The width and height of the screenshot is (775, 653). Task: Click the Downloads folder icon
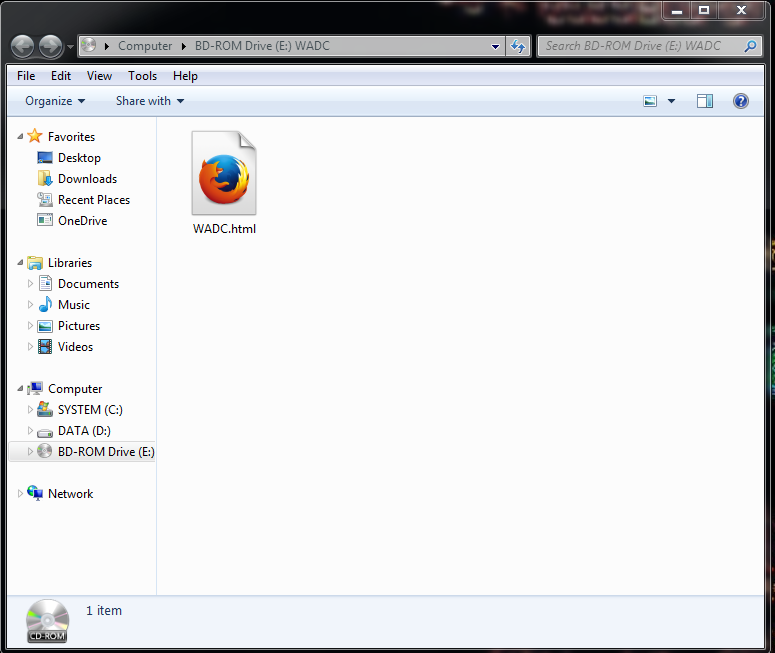point(45,178)
